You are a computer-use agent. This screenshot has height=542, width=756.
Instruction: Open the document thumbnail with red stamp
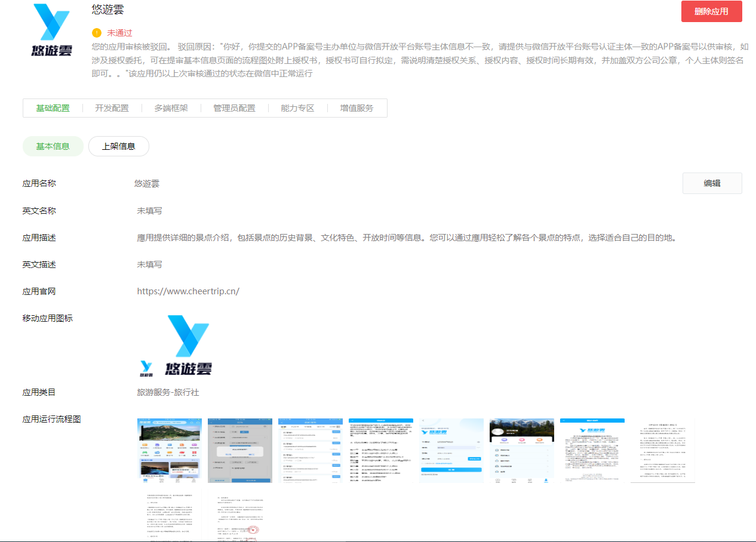[x=240, y=516]
